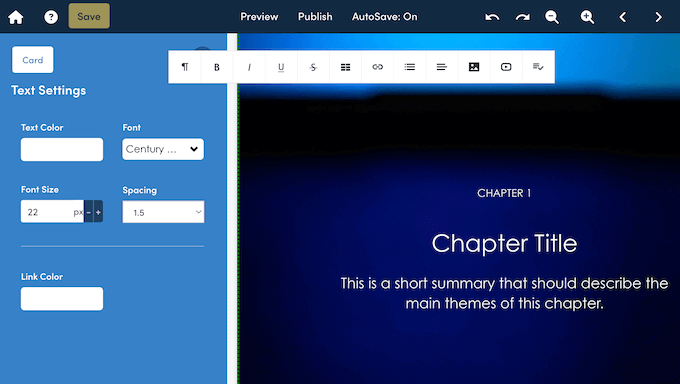Click Publish in the top bar
This screenshot has width=680, height=384.
(315, 16)
